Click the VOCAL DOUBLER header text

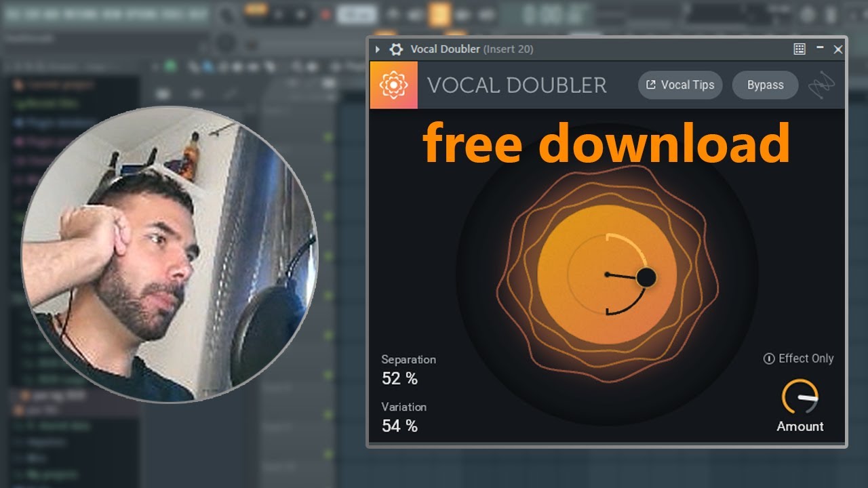(x=517, y=85)
